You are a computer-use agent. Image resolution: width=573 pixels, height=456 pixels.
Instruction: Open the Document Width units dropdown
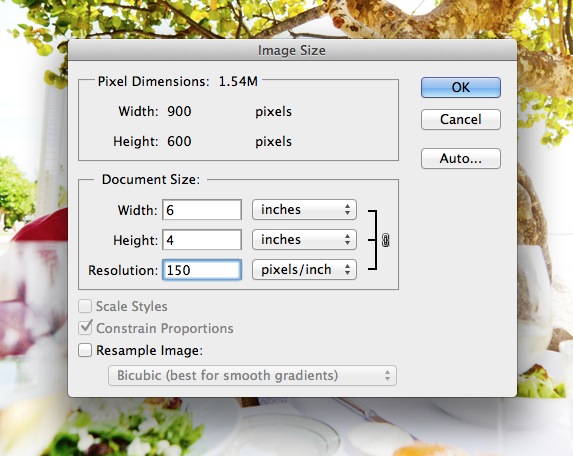click(304, 209)
